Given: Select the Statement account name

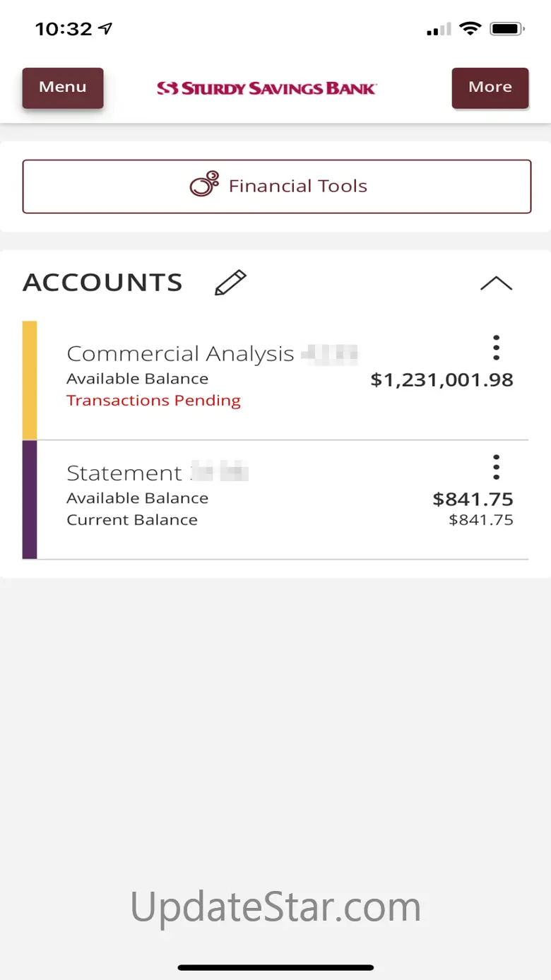Looking at the screenshot, I should [x=124, y=473].
